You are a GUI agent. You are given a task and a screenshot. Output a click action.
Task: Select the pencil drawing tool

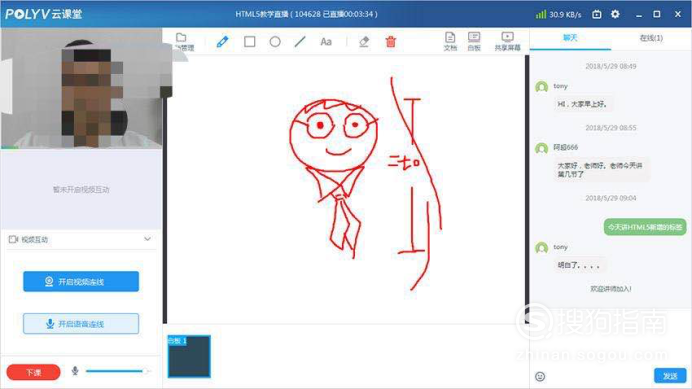[222, 42]
